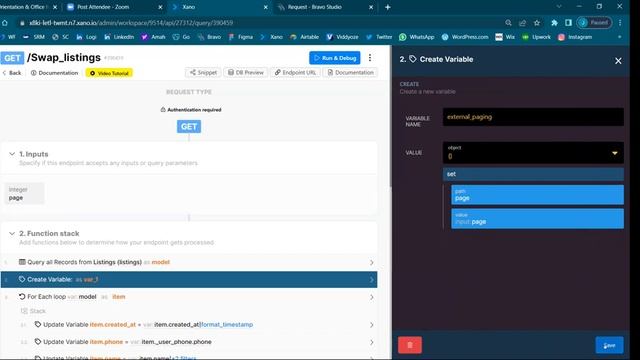Collapse the 2. Function stack section

coord(12,233)
